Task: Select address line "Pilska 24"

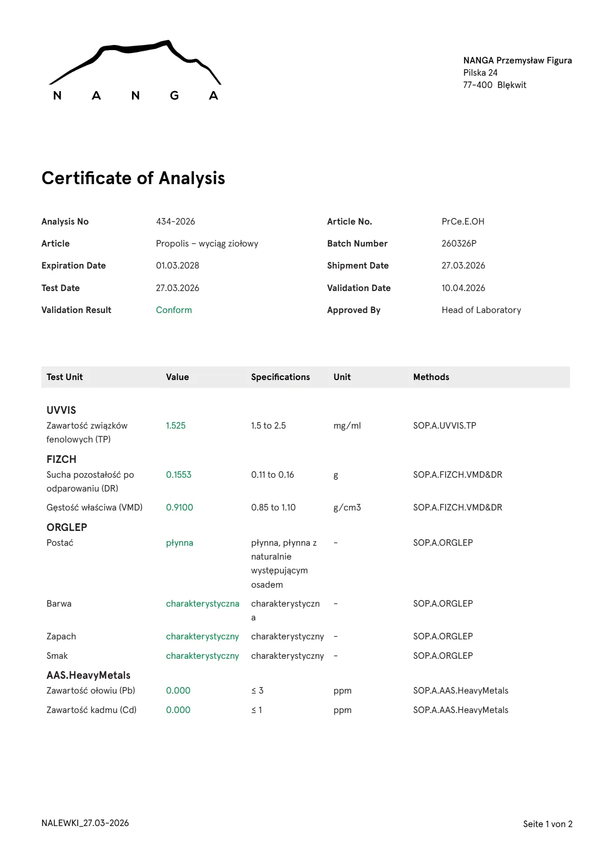Action: (x=480, y=73)
